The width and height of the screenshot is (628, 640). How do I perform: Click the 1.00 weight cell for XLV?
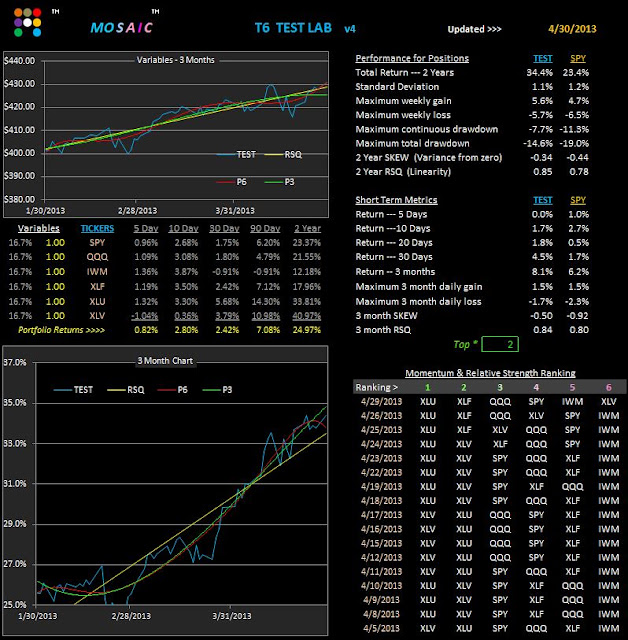click(55, 316)
